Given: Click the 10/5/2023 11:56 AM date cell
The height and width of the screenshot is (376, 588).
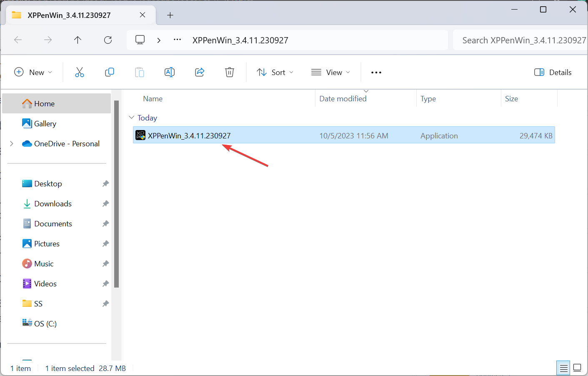Looking at the screenshot, I should tap(354, 135).
